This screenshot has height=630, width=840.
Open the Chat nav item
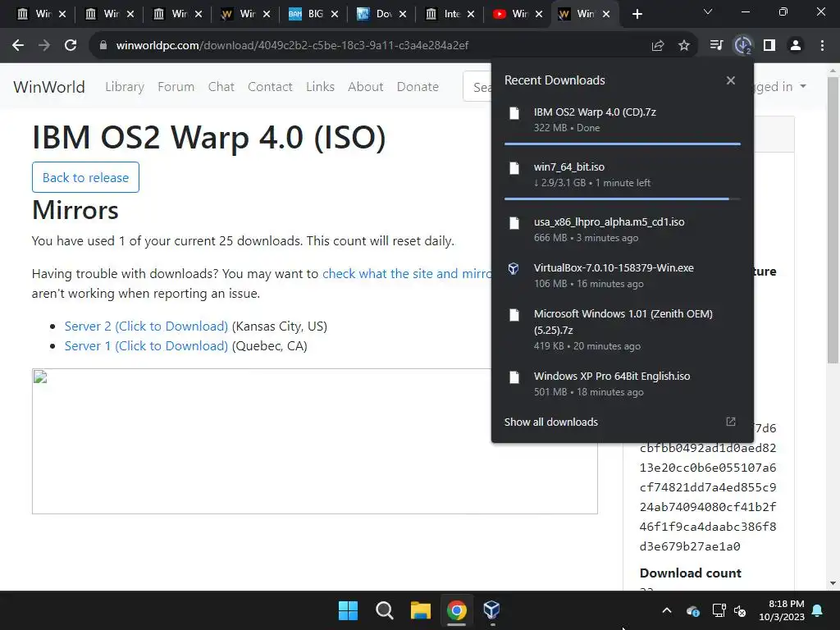point(221,87)
